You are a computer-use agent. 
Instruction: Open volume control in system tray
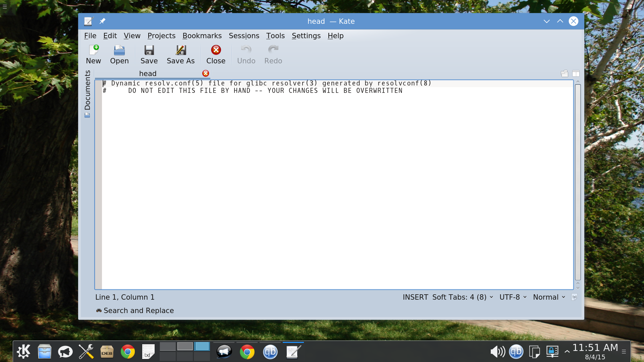[497, 352]
